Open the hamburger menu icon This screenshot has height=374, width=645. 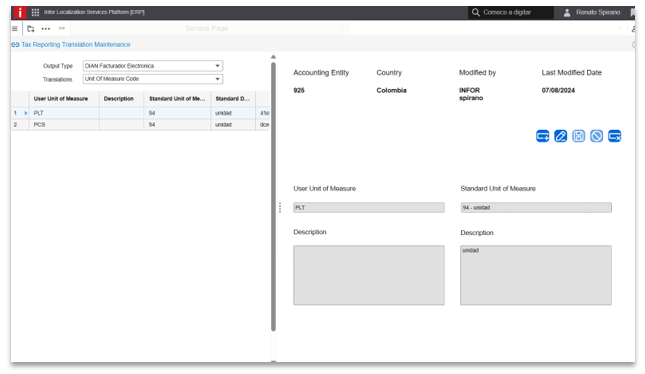pos(15,29)
